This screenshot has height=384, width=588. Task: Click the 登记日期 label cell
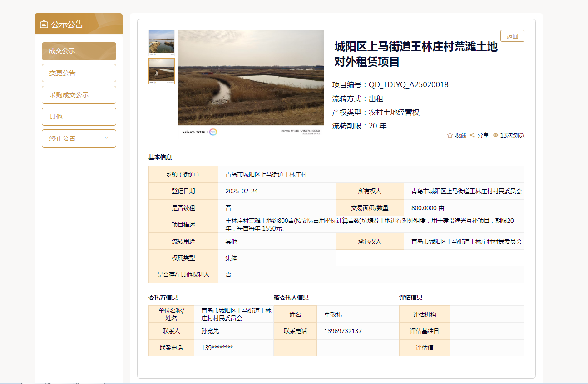click(183, 191)
